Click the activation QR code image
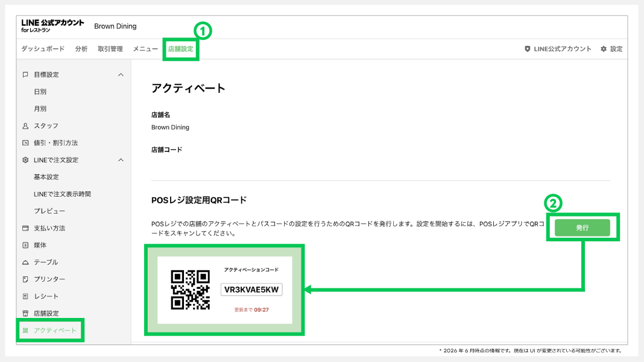This screenshot has height=362, width=644. (190, 290)
